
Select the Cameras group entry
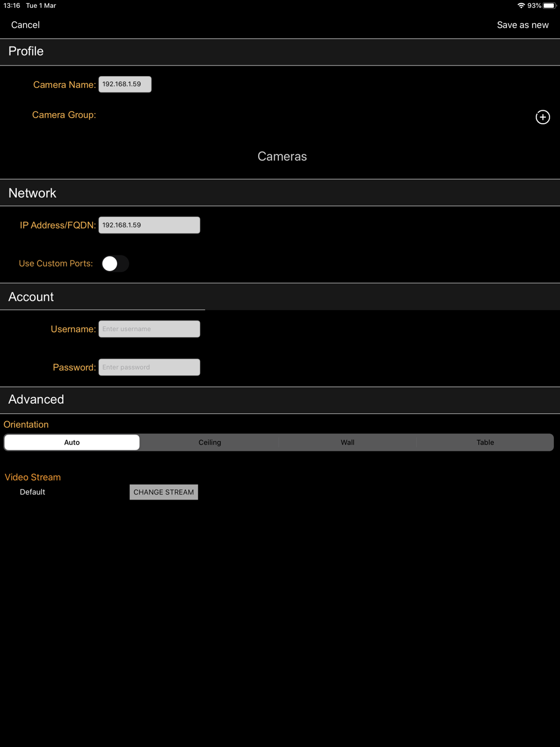tap(282, 156)
